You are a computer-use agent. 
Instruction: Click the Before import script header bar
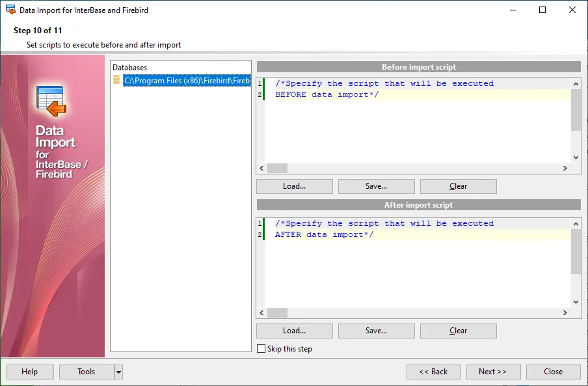(418, 67)
